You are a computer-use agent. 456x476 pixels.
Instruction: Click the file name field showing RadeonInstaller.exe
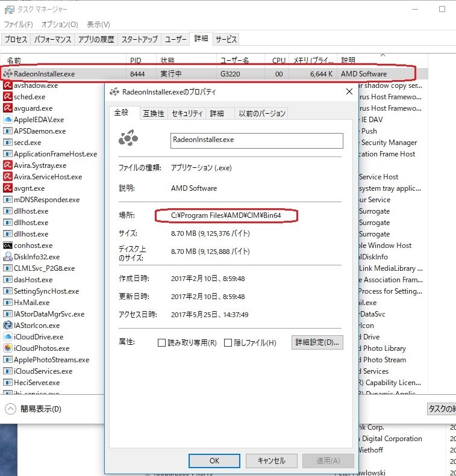[x=257, y=141]
